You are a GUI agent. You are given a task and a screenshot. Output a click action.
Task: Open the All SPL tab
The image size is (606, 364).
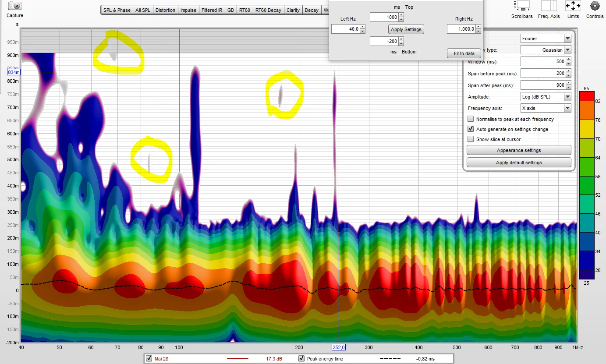click(x=143, y=10)
